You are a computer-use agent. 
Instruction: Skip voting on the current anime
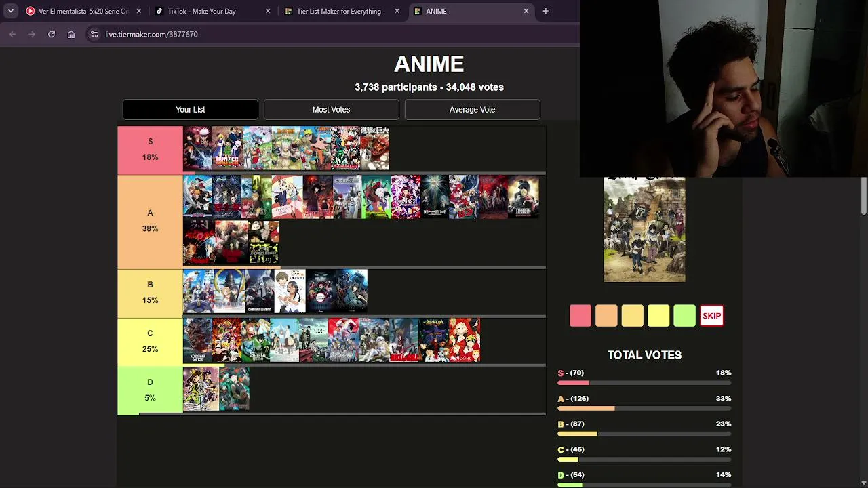[711, 316]
